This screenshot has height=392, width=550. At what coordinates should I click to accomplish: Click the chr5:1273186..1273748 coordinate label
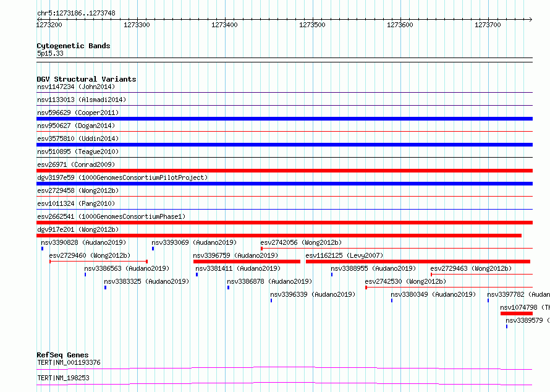(x=76, y=13)
